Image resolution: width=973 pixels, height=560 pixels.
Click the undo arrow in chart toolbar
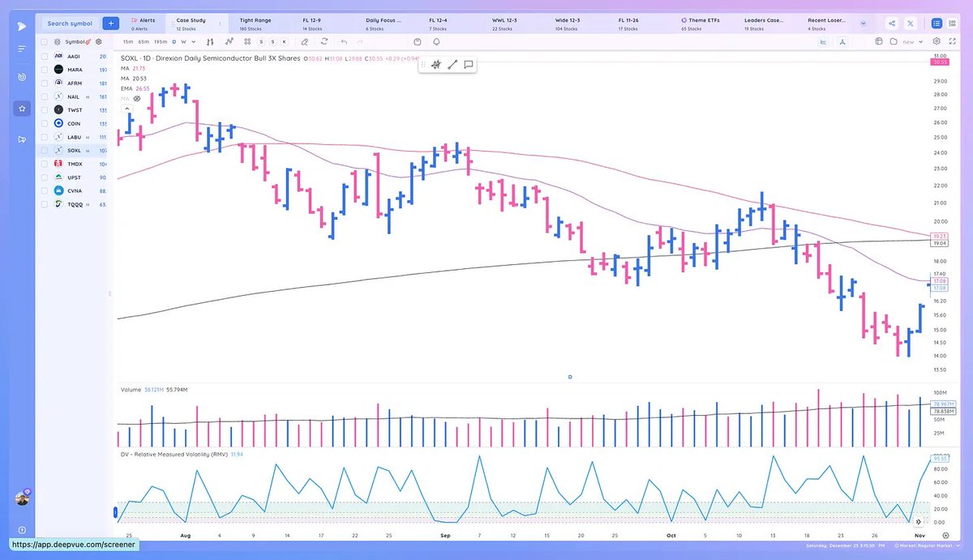[344, 41]
